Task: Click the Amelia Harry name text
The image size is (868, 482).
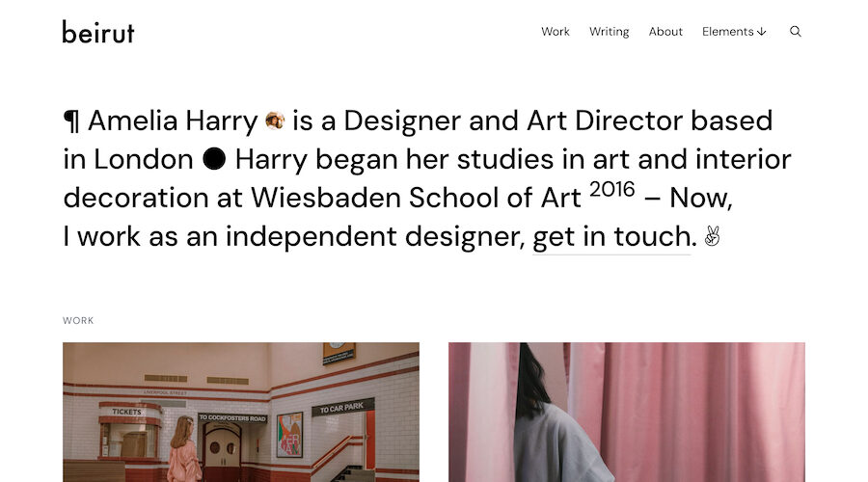Action: coord(173,121)
